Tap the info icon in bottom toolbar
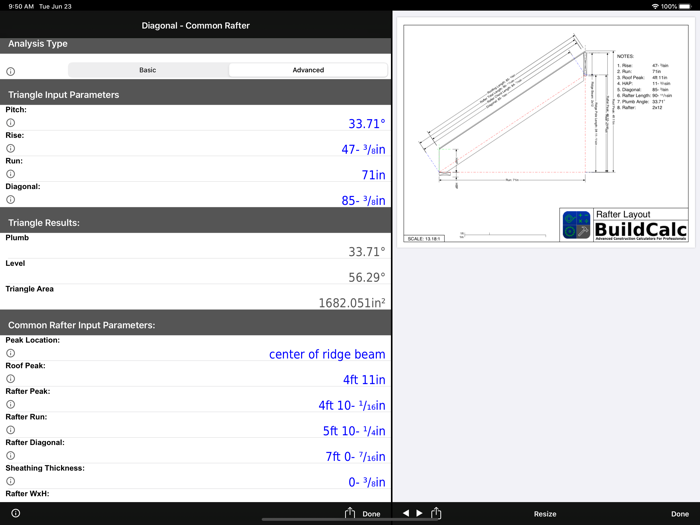 point(16,513)
